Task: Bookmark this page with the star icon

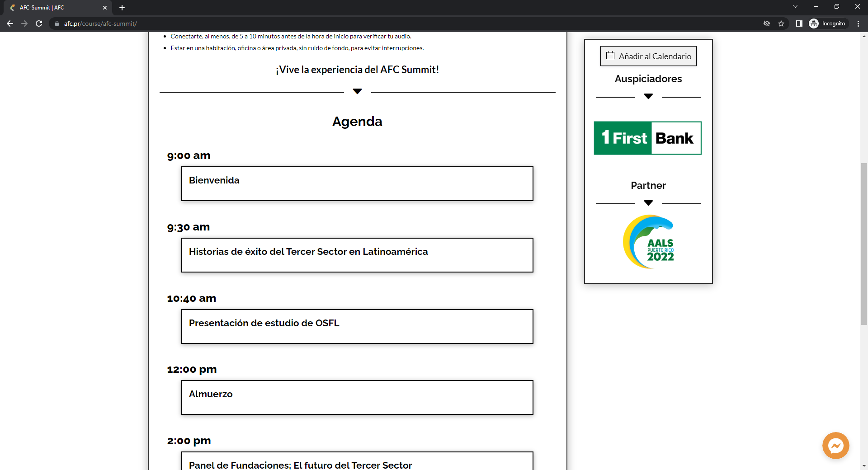Action: [781, 23]
